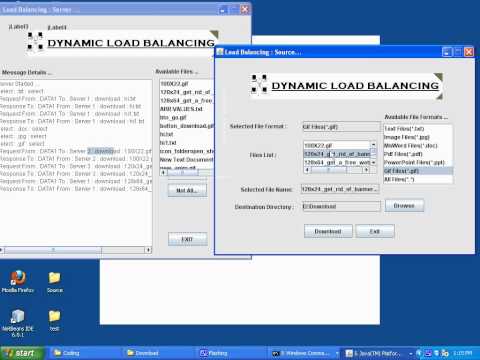Screen dimensions: 480x360
Task: Click the Message Details scroll right arrow
Action: click(148, 250)
